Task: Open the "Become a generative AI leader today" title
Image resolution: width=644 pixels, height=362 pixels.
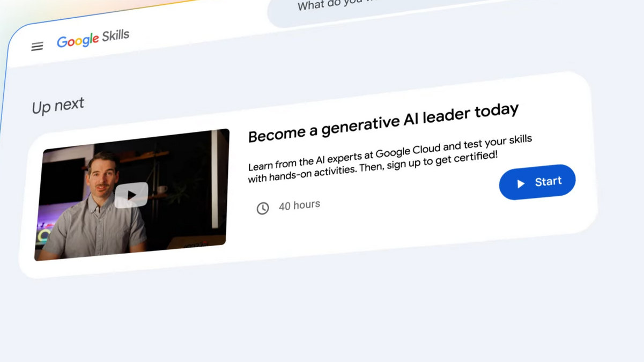Action: pos(383,123)
